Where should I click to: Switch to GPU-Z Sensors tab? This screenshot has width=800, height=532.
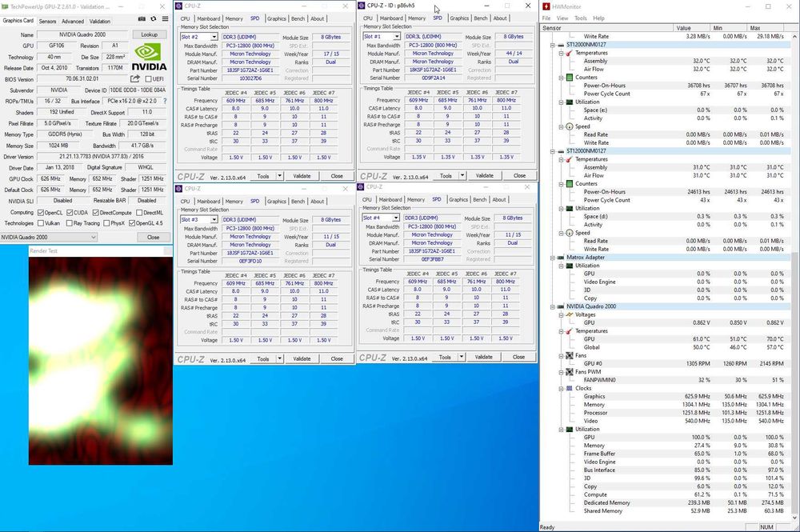(x=47, y=22)
